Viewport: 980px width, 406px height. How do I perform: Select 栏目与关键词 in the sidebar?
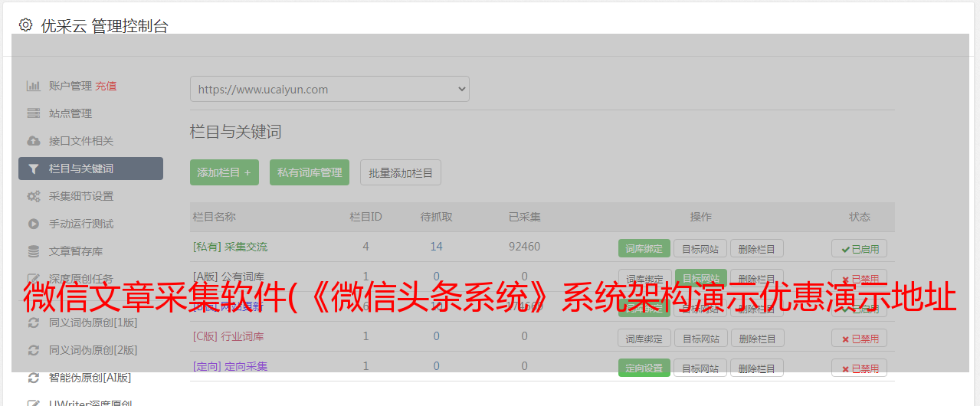tap(90, 169)
